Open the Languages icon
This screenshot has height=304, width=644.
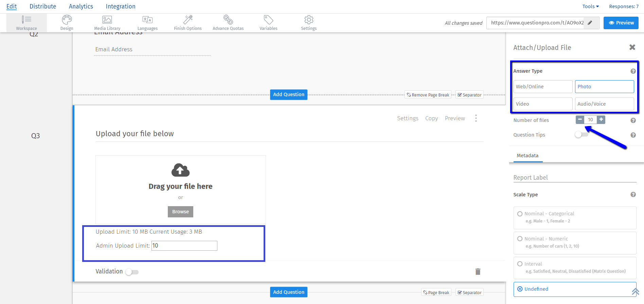147,20
